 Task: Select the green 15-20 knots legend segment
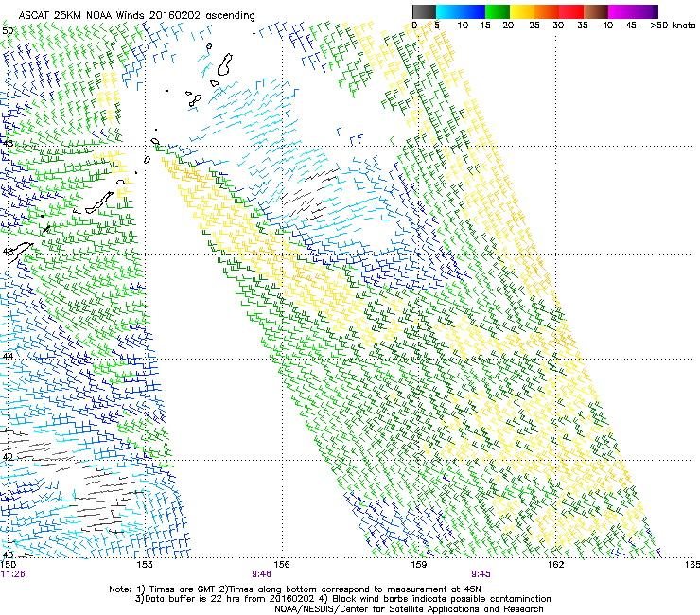[498, 11]
